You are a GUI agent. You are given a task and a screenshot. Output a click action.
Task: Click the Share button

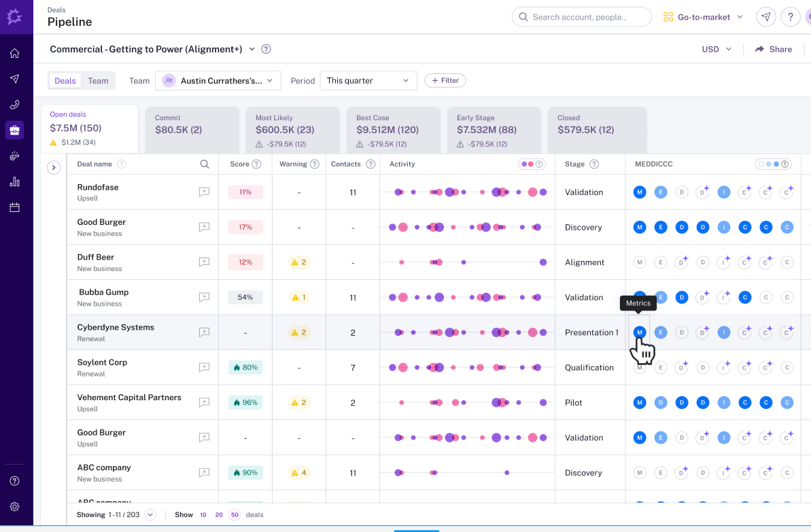pos(774,49)
